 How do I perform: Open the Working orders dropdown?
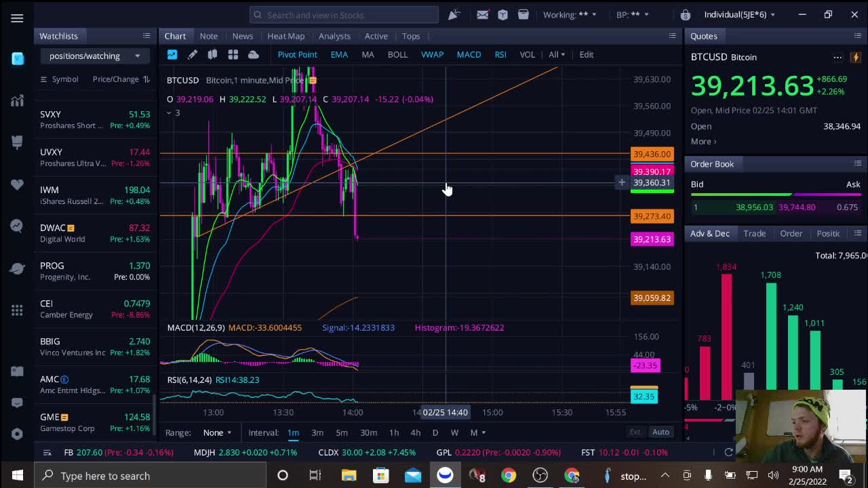point(570,14)
